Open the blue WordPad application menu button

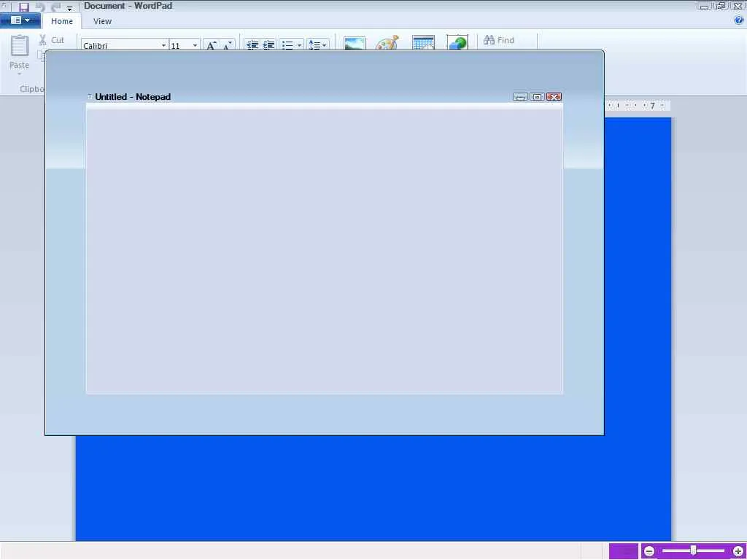(20, 20)
